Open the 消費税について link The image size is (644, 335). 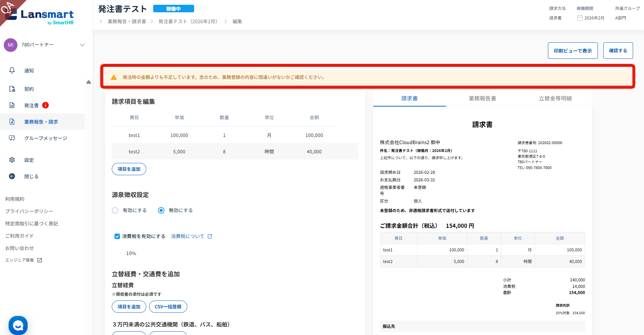pyautogui.click(x=188, y=236)
